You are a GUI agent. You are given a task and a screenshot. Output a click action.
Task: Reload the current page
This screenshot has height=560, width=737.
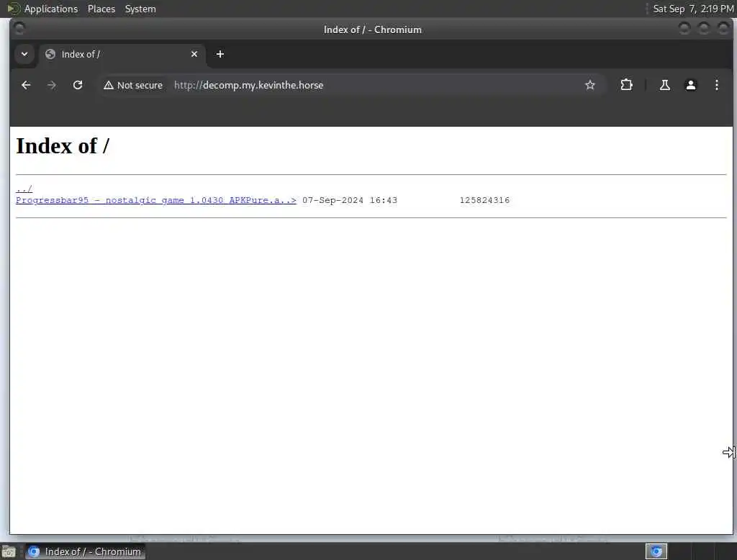pos(78,85)
